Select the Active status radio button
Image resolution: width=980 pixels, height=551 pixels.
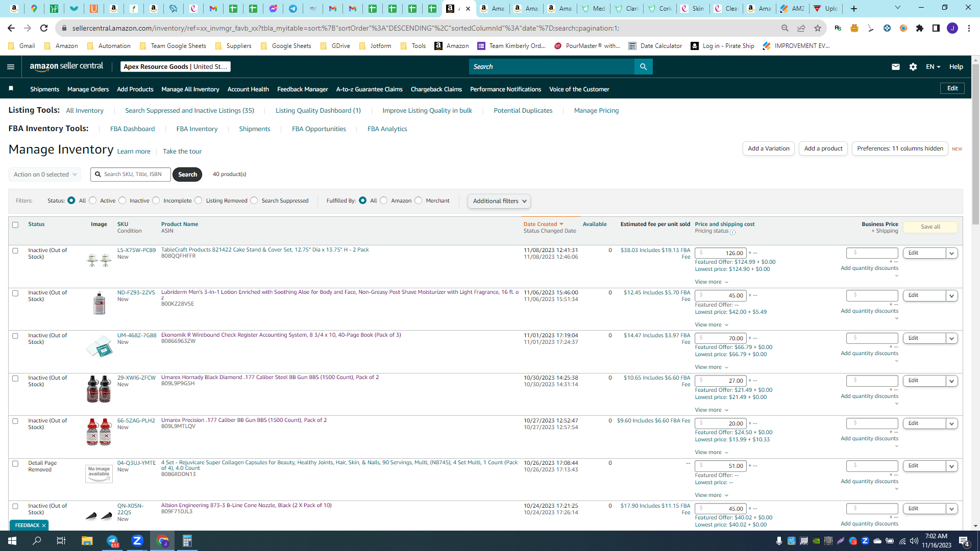[93, 201]
